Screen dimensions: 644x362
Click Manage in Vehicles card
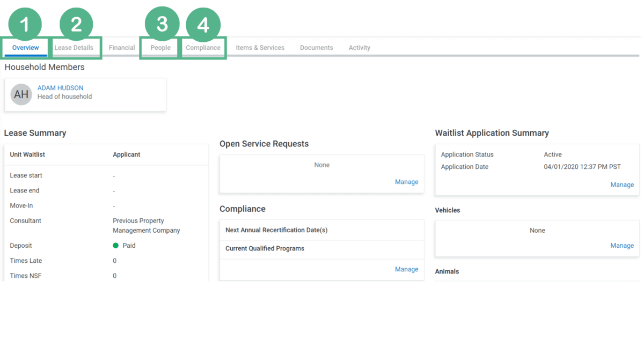622,246
